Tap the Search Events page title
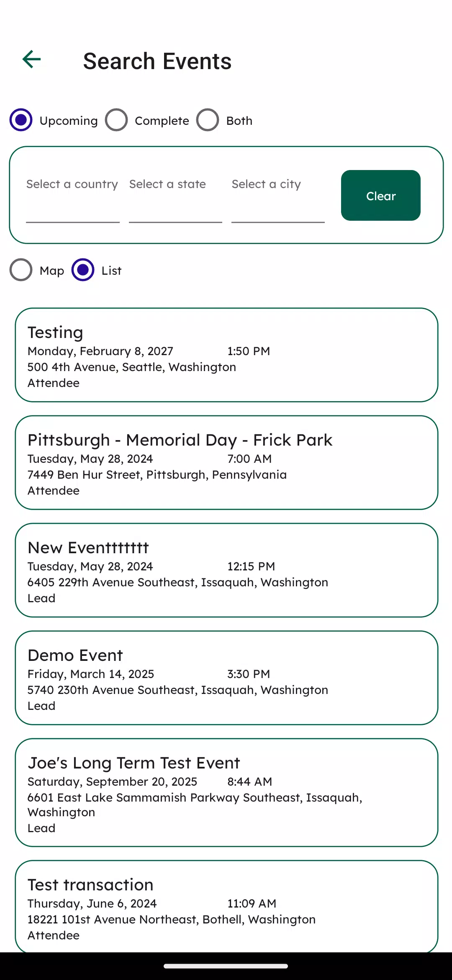Image resolution: width=452 pixels, height=980 pixels. pyautogui.click(x=157, y=61)
